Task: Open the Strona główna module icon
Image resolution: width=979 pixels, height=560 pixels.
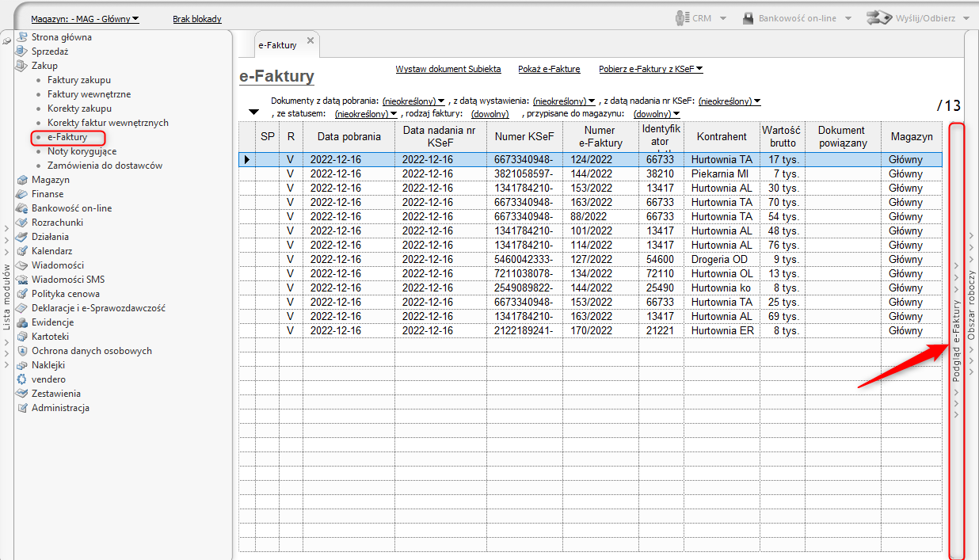Action: click(x=22, y=37)
